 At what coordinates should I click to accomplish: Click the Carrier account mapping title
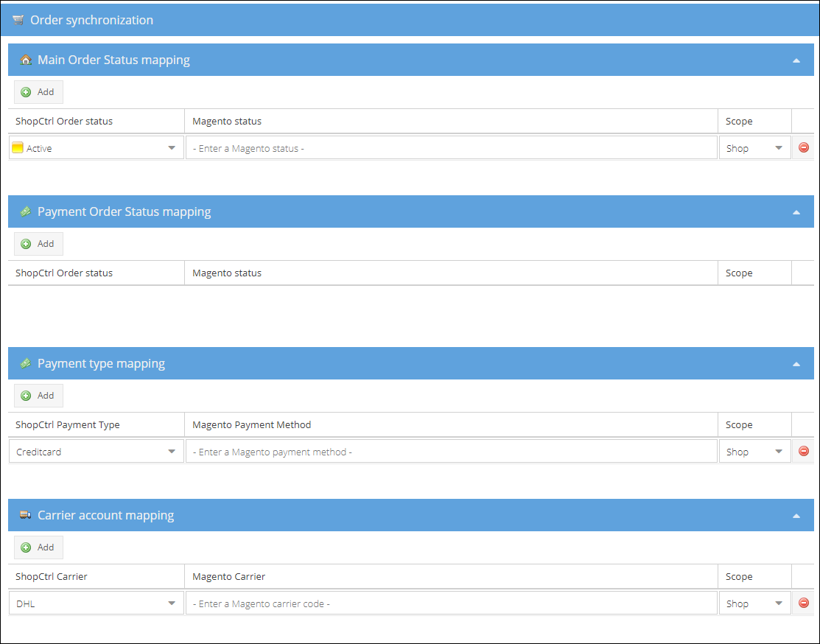point(105,515)
